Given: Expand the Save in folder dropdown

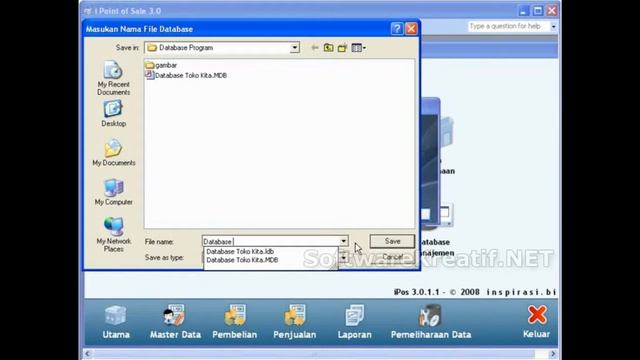Looking at the screenshot, I should 295,48.
